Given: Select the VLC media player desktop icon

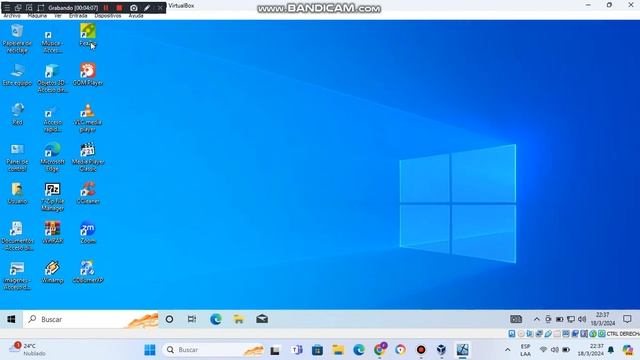Looking at the screenshot, I should click(88, 118).
